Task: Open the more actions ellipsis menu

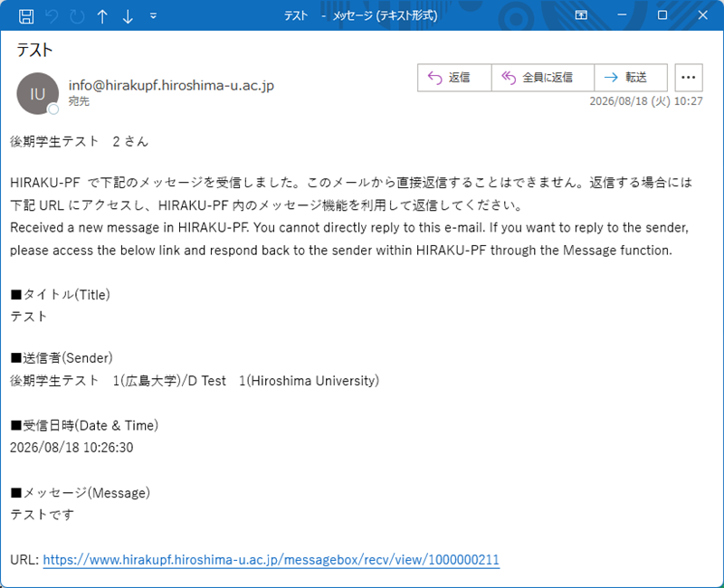Action: pos(689,78)
